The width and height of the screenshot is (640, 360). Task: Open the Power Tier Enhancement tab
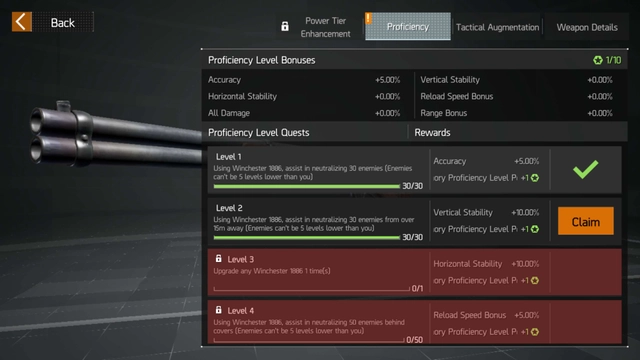click(x=325, y=27)
